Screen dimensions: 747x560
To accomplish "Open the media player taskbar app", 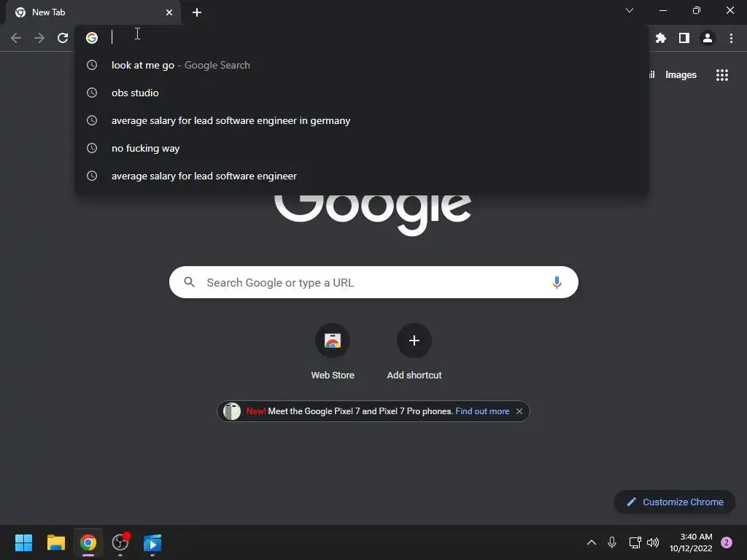I will (152, 542).
